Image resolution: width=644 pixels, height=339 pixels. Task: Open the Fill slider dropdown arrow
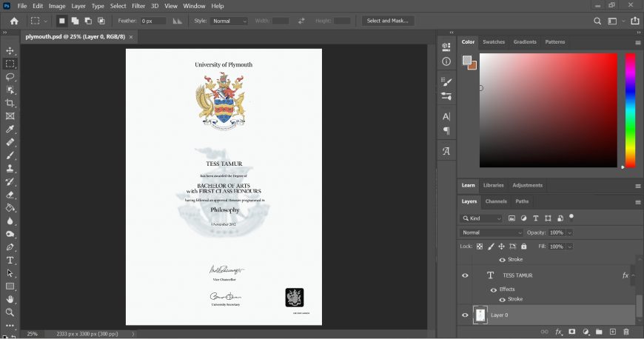click(x=569, y=246)
